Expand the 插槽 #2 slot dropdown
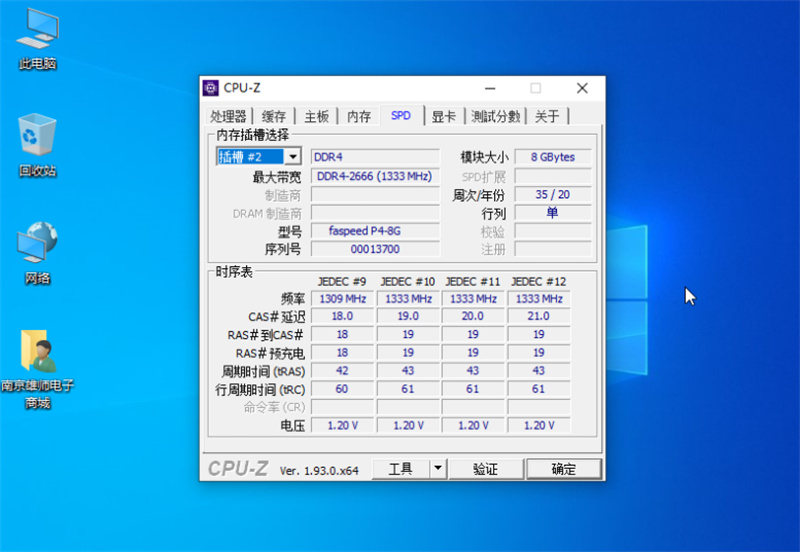The image size is (800, 552). [293, 157]
